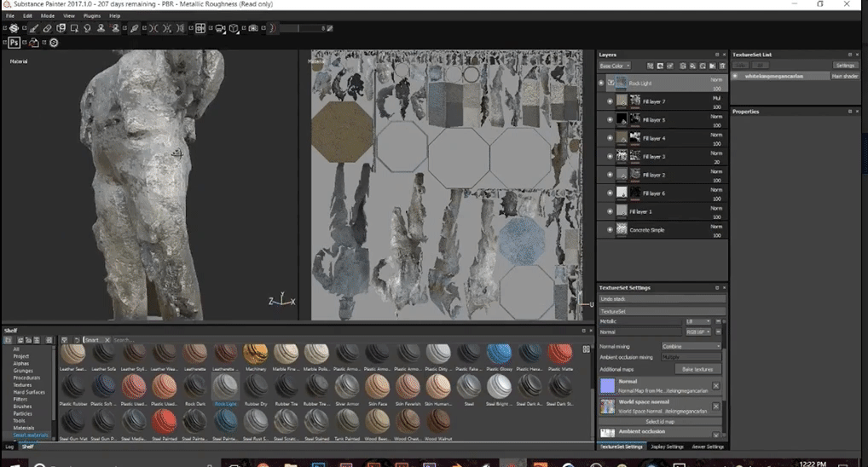868x467 pixels.
Task: Open the Normal mixing Combine dropdown
Action: click(x=692, y=347)
